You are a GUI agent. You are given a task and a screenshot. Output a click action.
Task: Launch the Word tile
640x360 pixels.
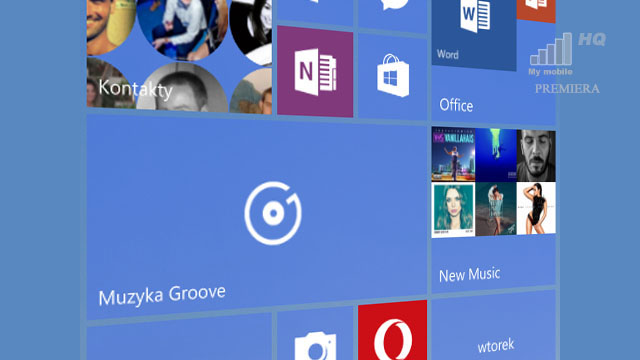[474, 34]
